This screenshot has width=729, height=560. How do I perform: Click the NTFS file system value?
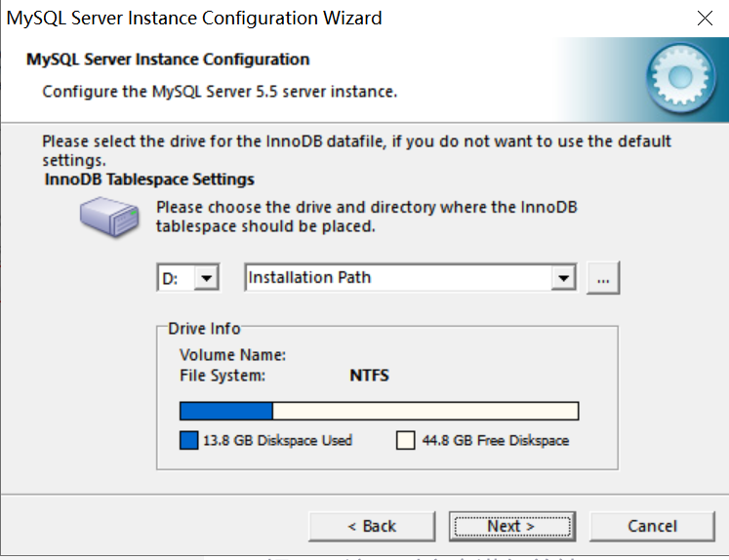point(369,376)
